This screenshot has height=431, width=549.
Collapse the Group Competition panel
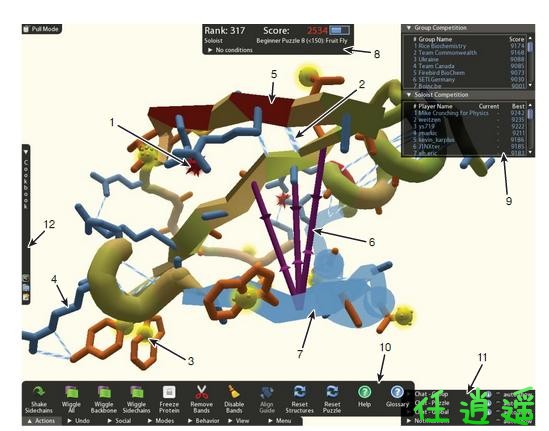point(408,28)
